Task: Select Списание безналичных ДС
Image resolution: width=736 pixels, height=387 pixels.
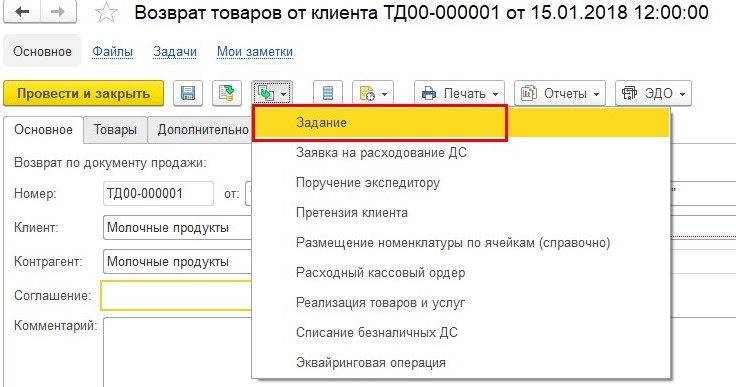Action: coord(460,333)
